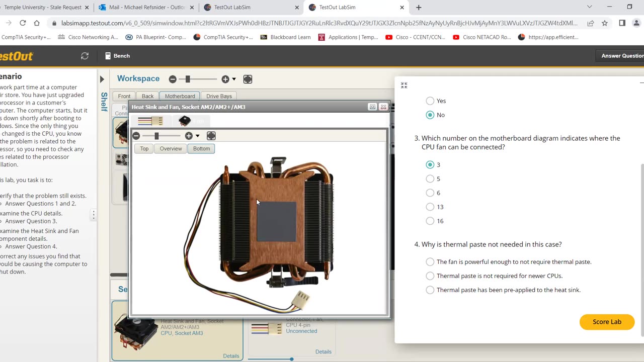644x362 pixels.
Task: Switch to the Bottom view
Action: tap(201, 148)
